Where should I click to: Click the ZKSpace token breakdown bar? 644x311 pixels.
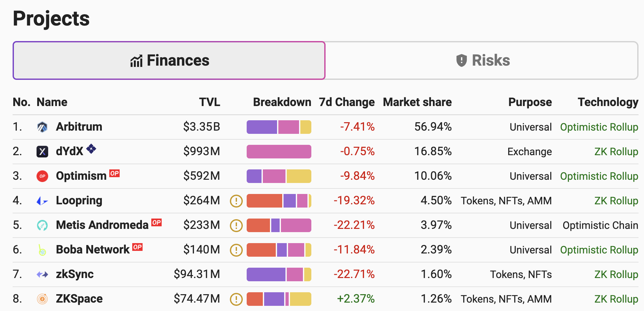click(x=279, y=299)
